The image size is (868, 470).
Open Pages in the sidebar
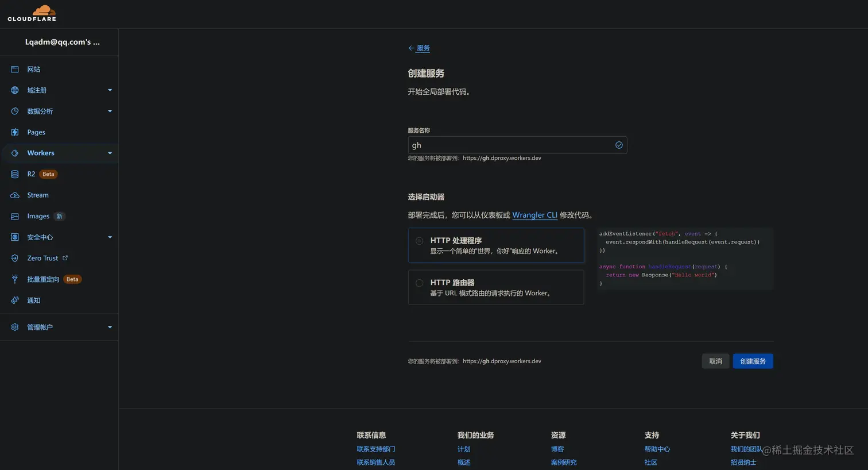36,132
